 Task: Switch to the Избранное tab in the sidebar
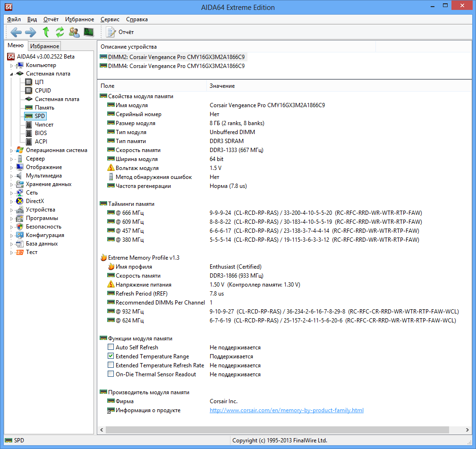44,46
